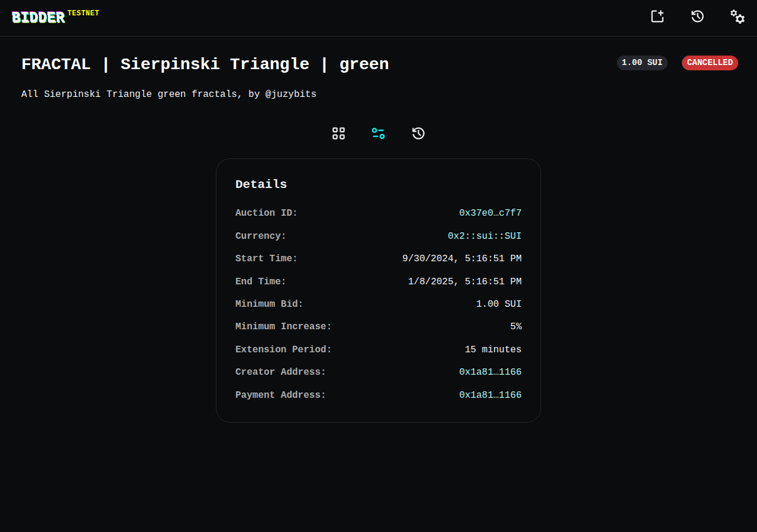Open the Payment Address 0x1a81…1166 link
The image size is (757, 532).
click(x=490, y=395)
